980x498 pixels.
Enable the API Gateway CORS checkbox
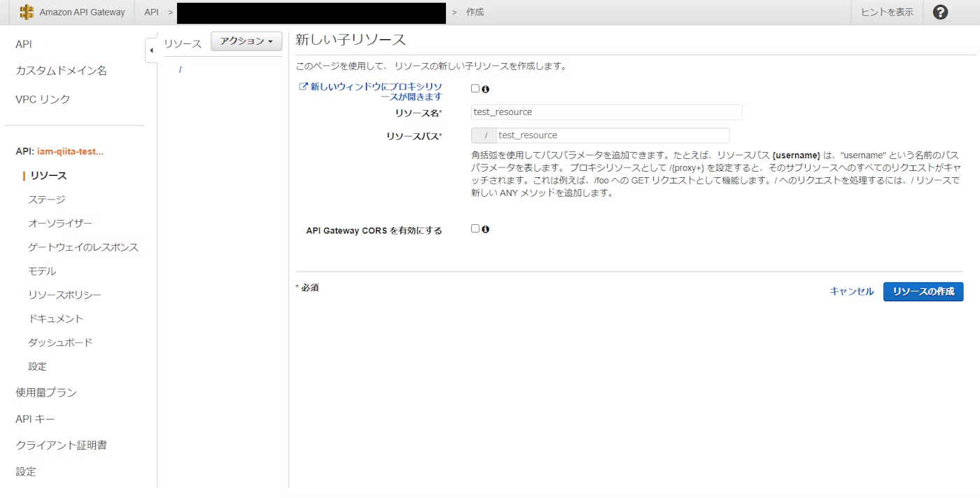pos(475,228)
